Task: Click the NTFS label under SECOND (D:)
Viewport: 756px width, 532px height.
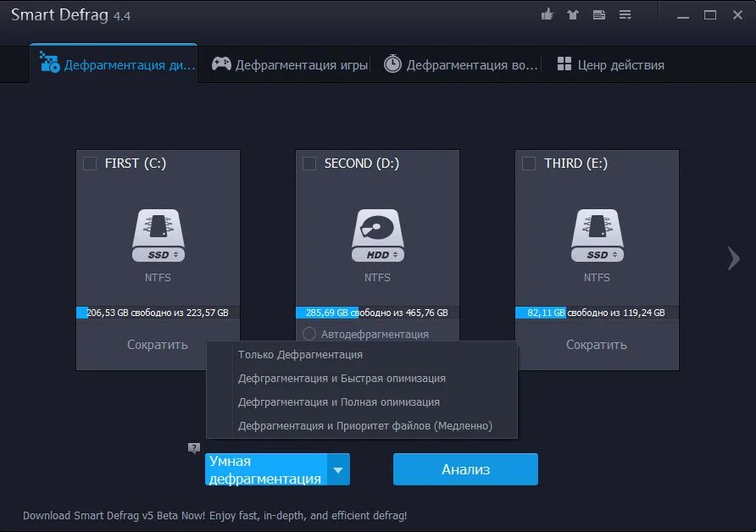Action: (x=377, y=278)
